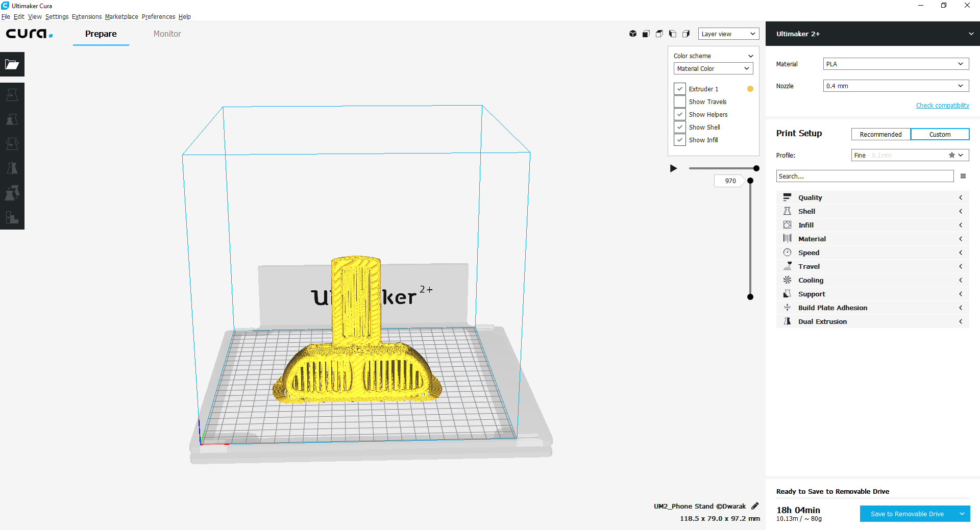Click the Extruder 1 yellow color dot
This screenshot has height=530, width=980.
[x=750, y=89]
